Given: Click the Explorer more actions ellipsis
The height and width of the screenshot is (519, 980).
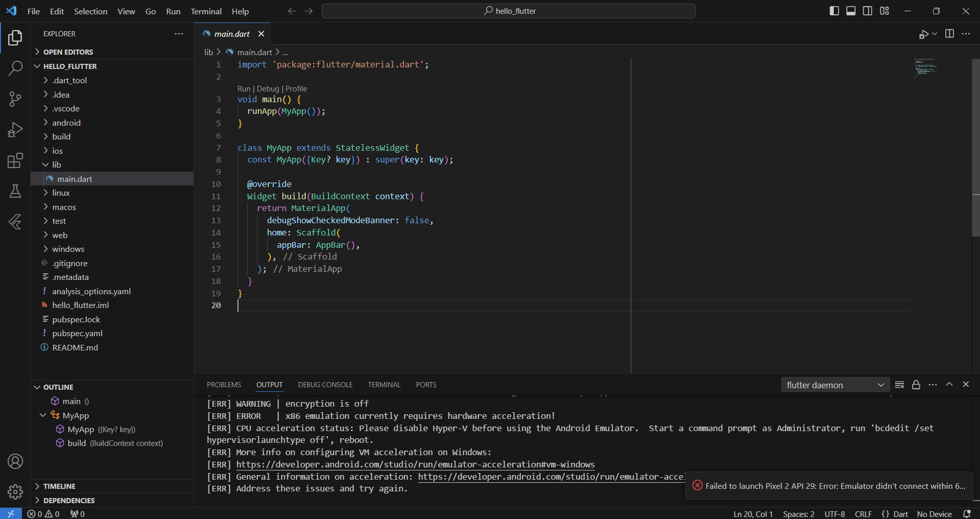Looking at the screenshot, I should coord(179,34).
